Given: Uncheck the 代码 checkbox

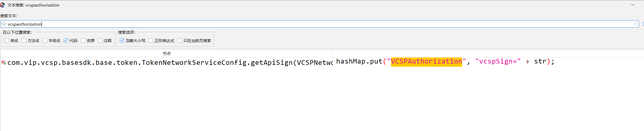Looking at the screenshot, I should pos(66,41).
